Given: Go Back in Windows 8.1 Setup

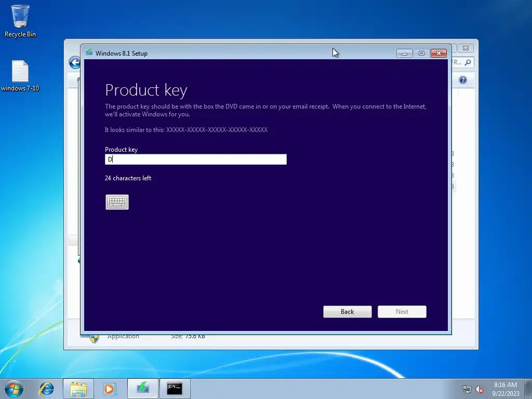Looking at the screenshot, I should click(348, 312).
